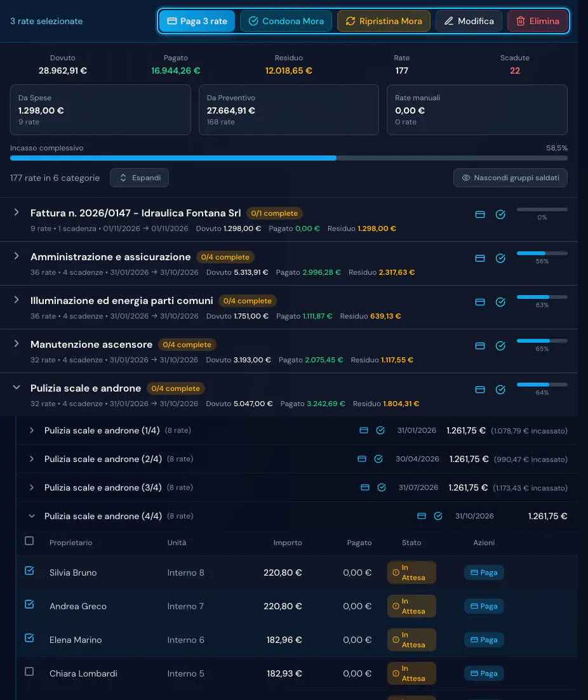Deselect the Elena Marino row checkbox

pos(29,638)
